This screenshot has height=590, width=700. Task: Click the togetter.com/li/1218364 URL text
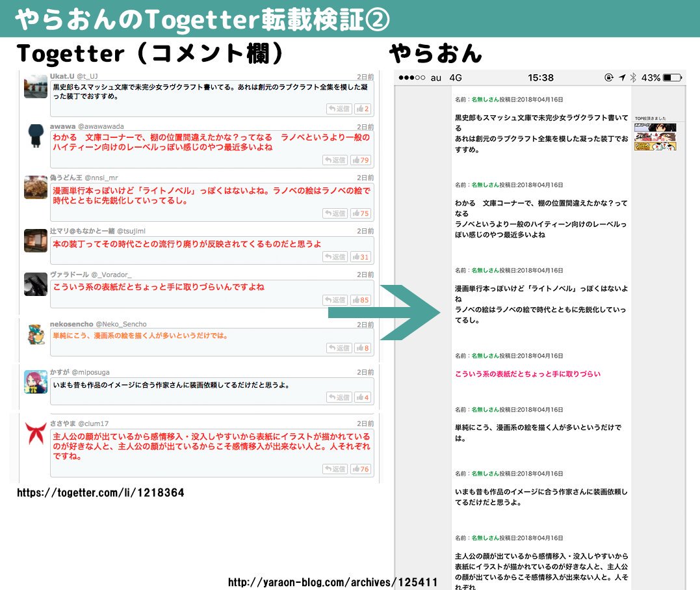coord(101,492)
